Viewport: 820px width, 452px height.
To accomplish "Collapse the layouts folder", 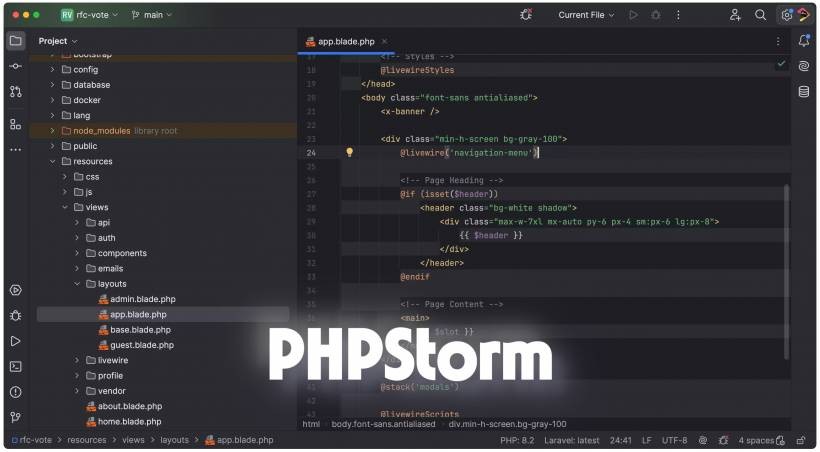I will [77, 284].
